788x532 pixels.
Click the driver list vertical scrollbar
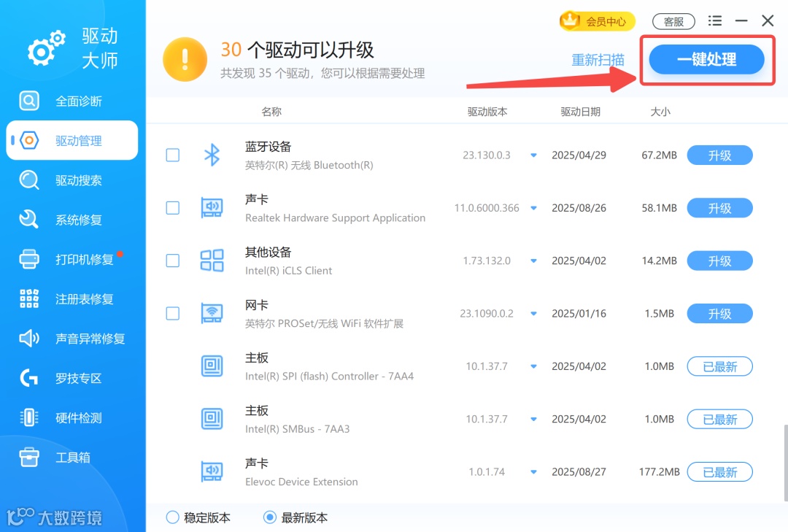786,463
